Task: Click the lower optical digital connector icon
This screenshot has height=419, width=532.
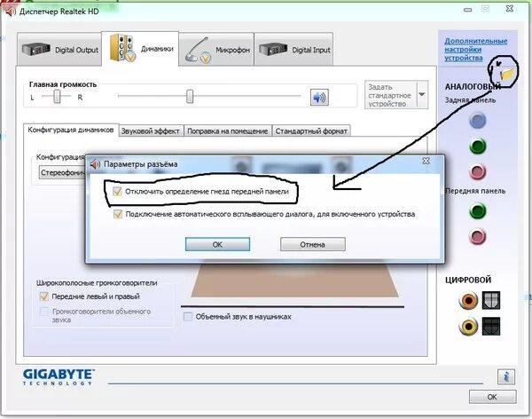Action: coord(491,326)
